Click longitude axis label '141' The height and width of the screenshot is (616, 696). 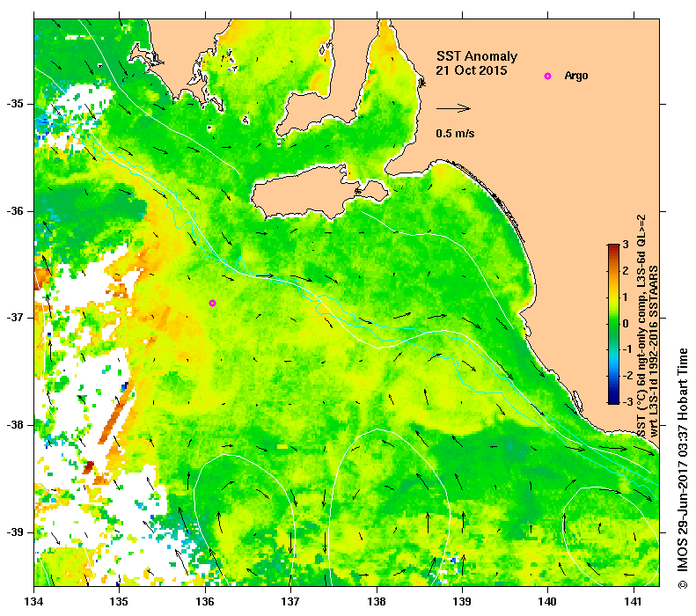634,602
